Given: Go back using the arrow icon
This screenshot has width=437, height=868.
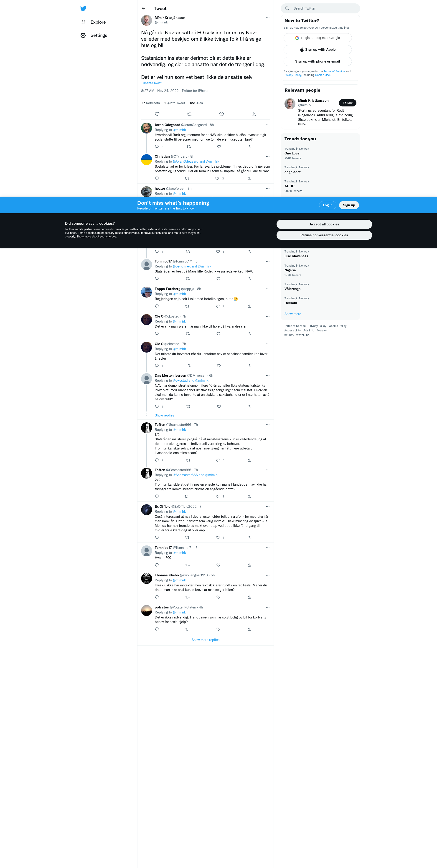Looking at the screenshot, I should 143,8.
